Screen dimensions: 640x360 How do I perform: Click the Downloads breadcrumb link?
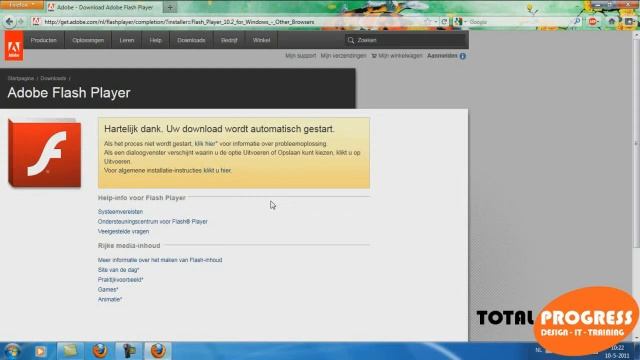tap(53, 78)
